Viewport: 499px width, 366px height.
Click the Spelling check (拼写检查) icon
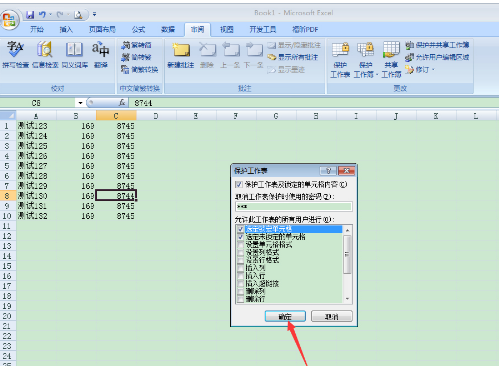point(15,54)
